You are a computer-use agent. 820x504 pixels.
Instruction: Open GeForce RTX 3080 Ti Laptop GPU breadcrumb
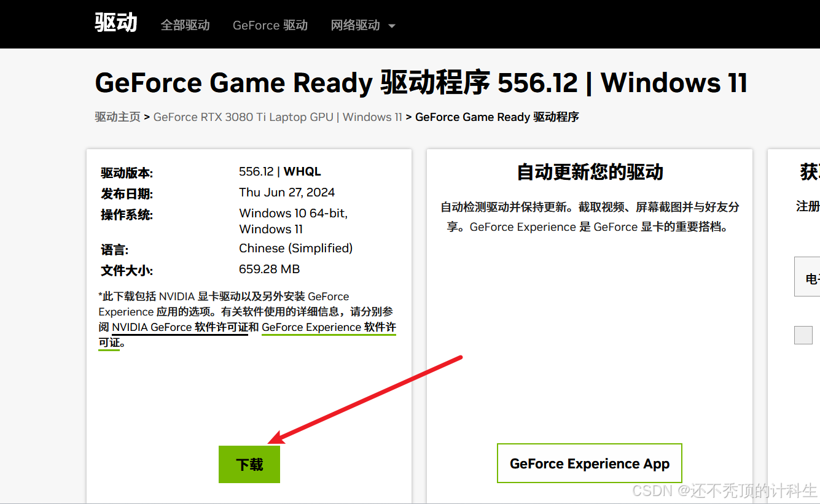click(278, 117)
